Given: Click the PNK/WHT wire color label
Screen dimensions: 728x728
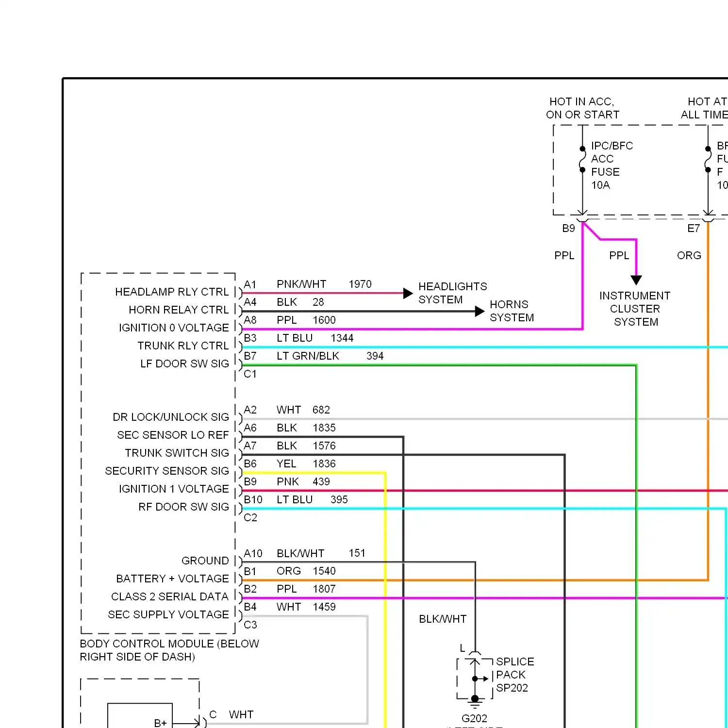Looking at the screenshot, I should [x=301, y=284].
